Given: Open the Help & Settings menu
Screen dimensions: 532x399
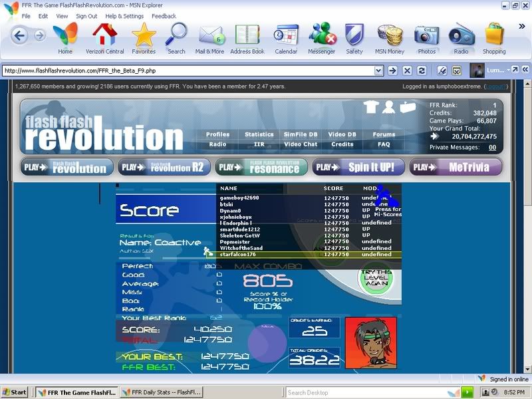Looking at the screenshot, I should click(x=124, y=16).
